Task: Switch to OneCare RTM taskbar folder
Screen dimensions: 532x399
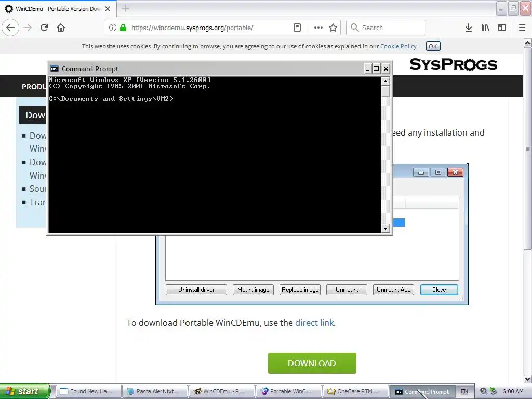Action: (x=355, y=391)
